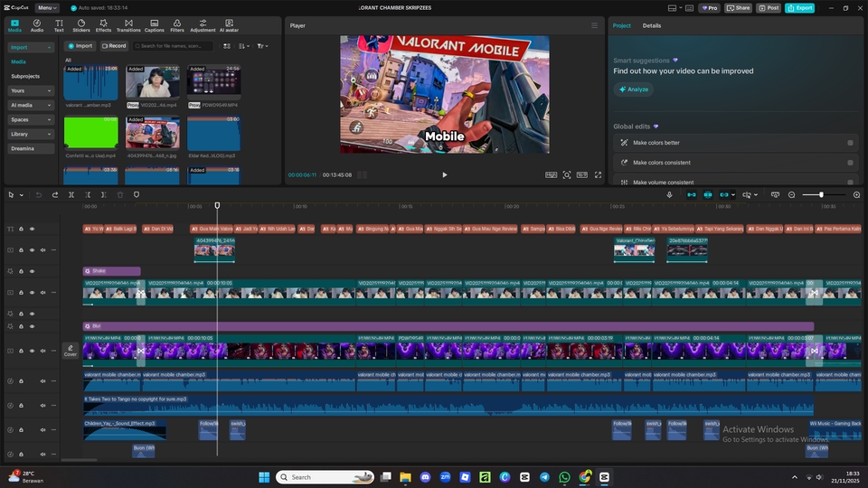Open the layout icon in the title bar
This screenshot has height=488, width=868.
[672, 8]
